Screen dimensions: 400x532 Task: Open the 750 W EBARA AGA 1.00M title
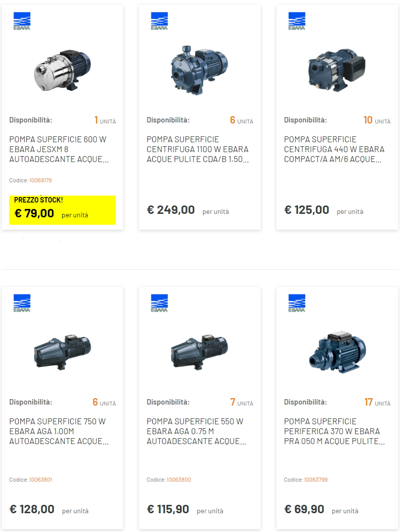coord(59,431)
